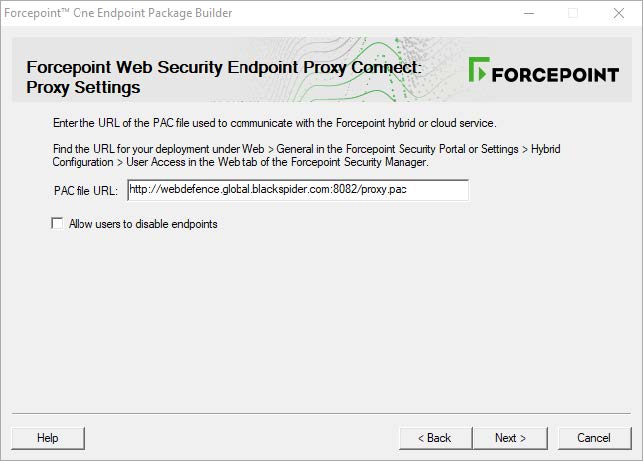Cancel the package builder wizard
This screenshot has height=461, width=643.
click(593, 438)
